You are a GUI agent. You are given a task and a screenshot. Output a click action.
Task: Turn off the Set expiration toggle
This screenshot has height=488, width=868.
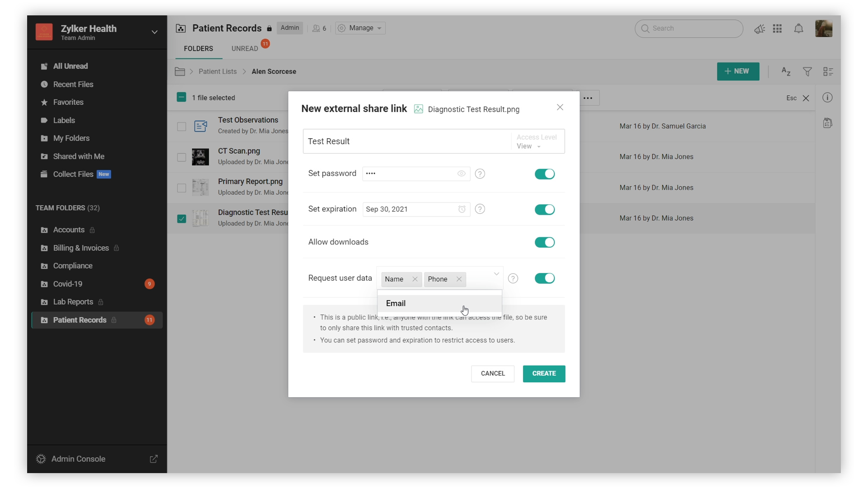click(544, 210)
